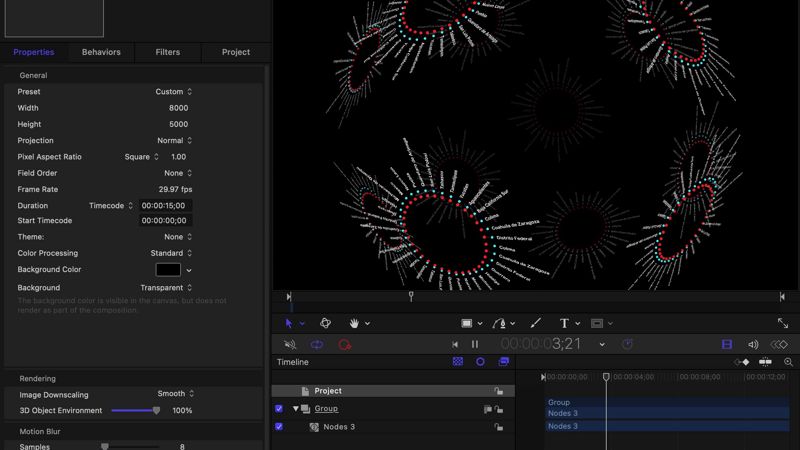
Task: Show or hide the Timing pane
Action: (x=727, y=345)
